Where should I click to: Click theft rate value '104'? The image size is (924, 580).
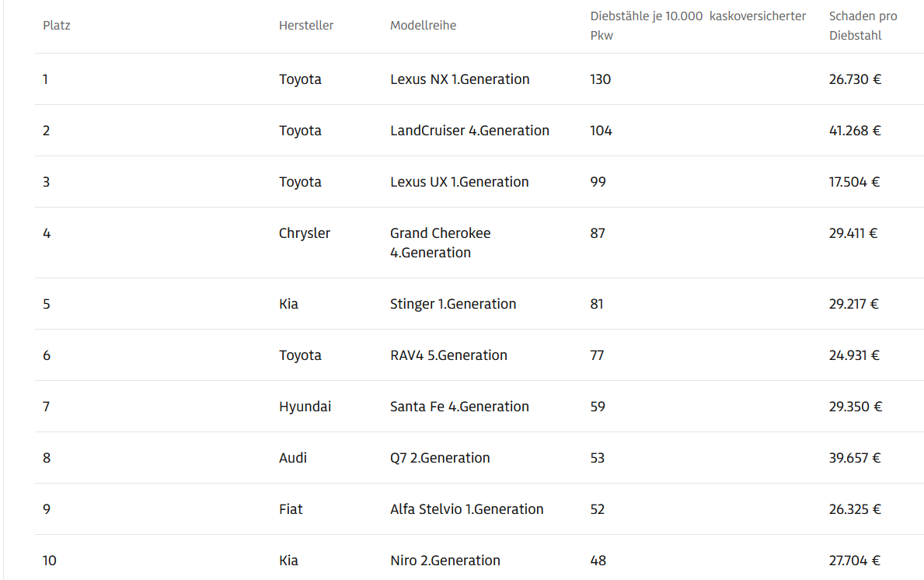[x=601, y=131]
